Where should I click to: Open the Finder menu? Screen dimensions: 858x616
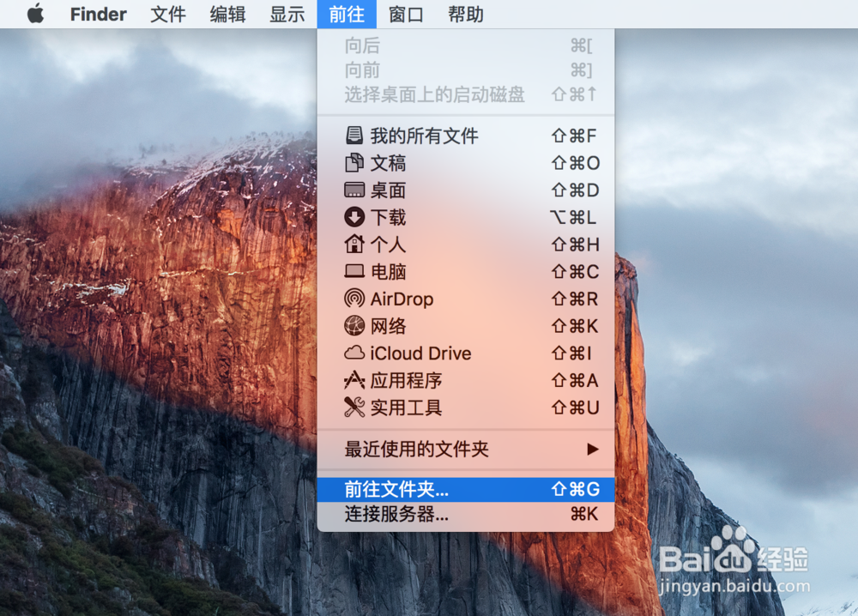[98, 14]
